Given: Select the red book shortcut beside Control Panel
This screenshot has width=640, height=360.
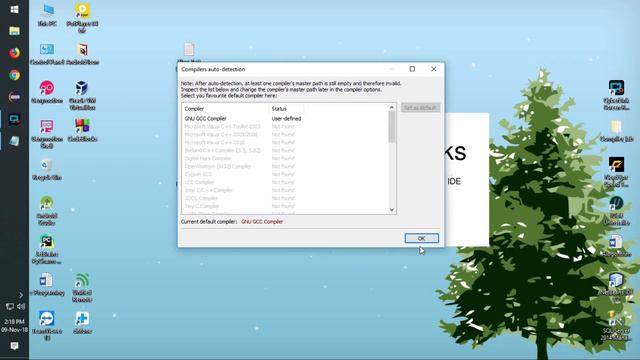Looking at the screenshot, I should (82, 54).
